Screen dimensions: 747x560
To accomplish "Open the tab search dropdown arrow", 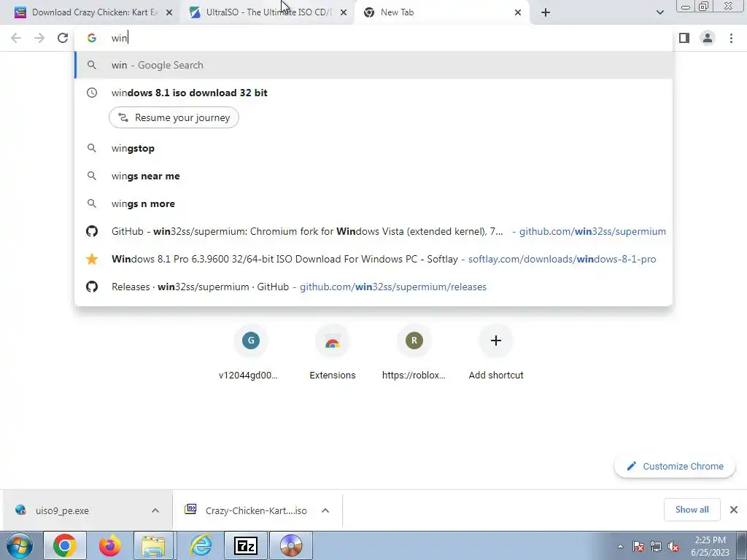I will [x=659, y=12].
